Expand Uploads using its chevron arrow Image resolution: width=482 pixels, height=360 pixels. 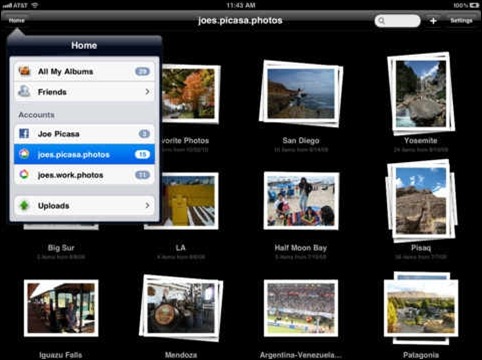pos(147,206)
